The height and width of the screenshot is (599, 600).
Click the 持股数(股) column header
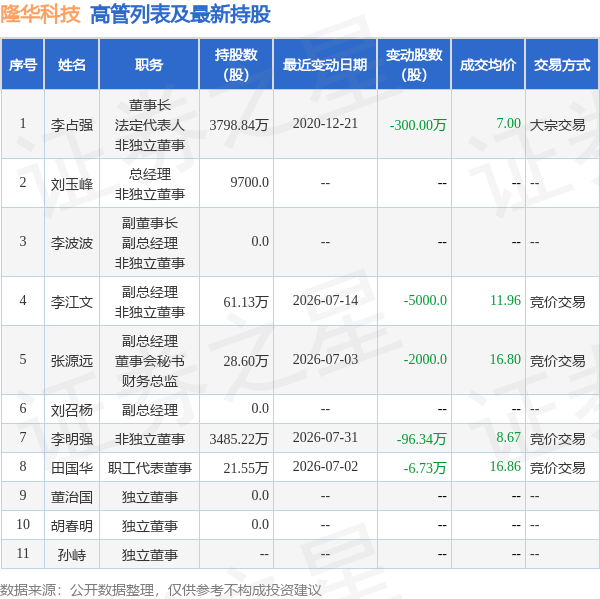point(236,64)
